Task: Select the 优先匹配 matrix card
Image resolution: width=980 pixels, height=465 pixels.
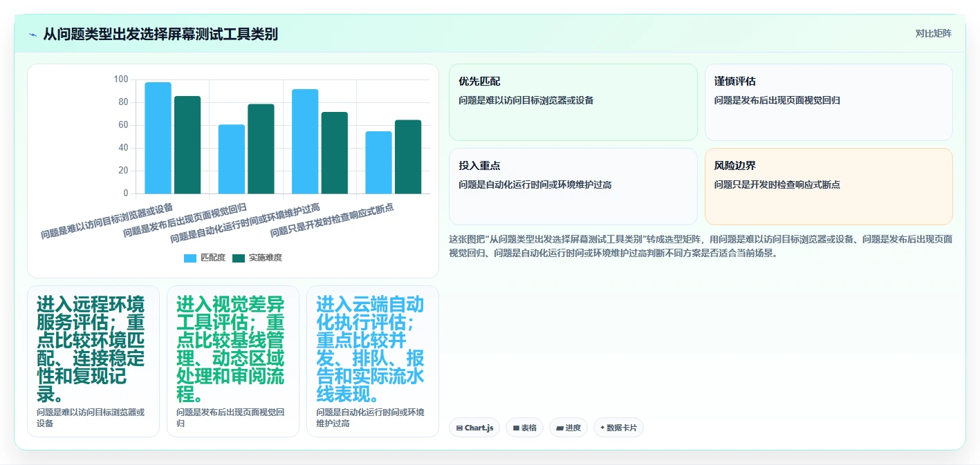Action: (x=573, y=102)
